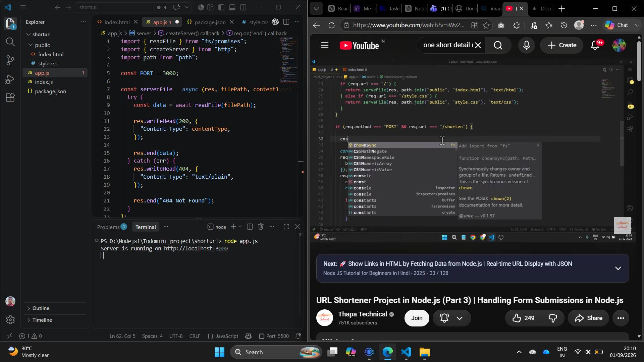The width and height of the screenshot is (644, 362).
Task: Open the Search view in the VS Code sidebar
Action: (x=10, y=42)
